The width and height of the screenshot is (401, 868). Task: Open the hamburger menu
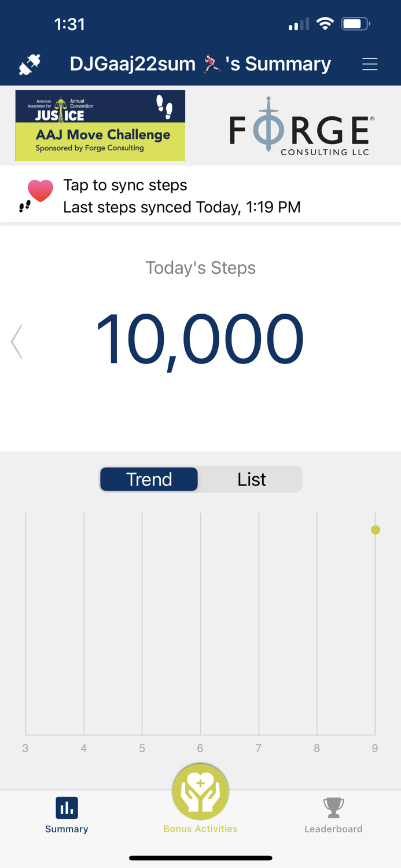[370, 64]
